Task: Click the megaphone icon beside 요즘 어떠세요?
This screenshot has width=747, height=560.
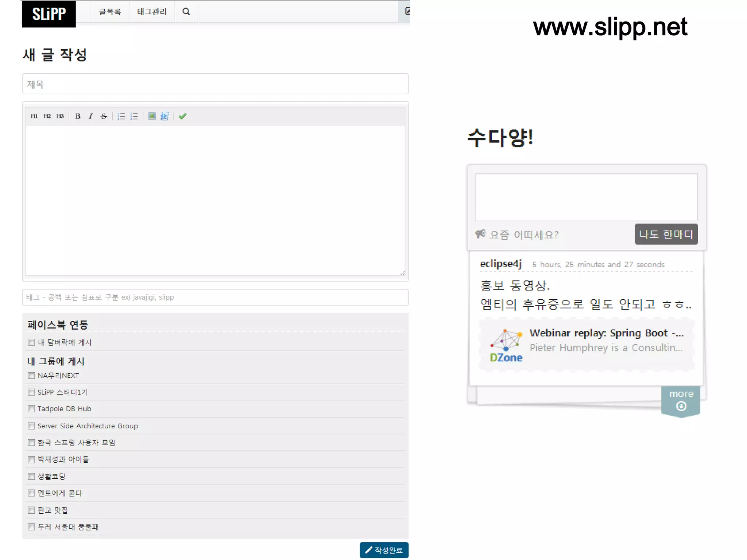Action: point(480,234)
